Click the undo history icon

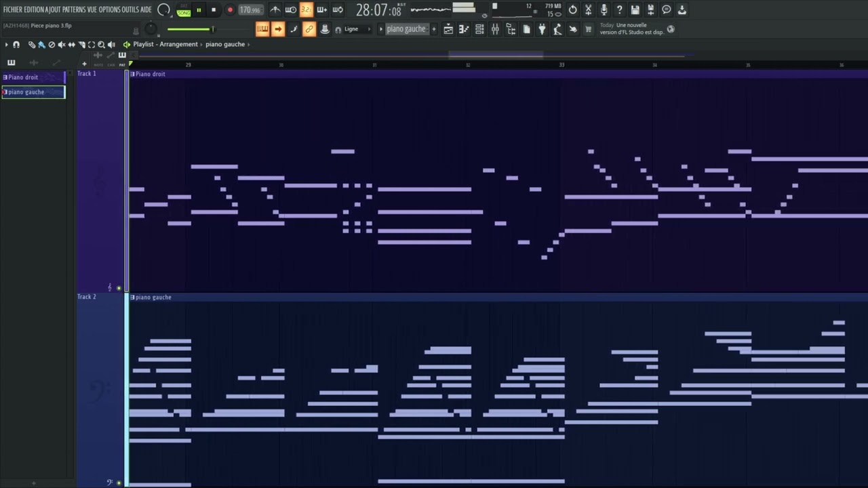(572, 9)
